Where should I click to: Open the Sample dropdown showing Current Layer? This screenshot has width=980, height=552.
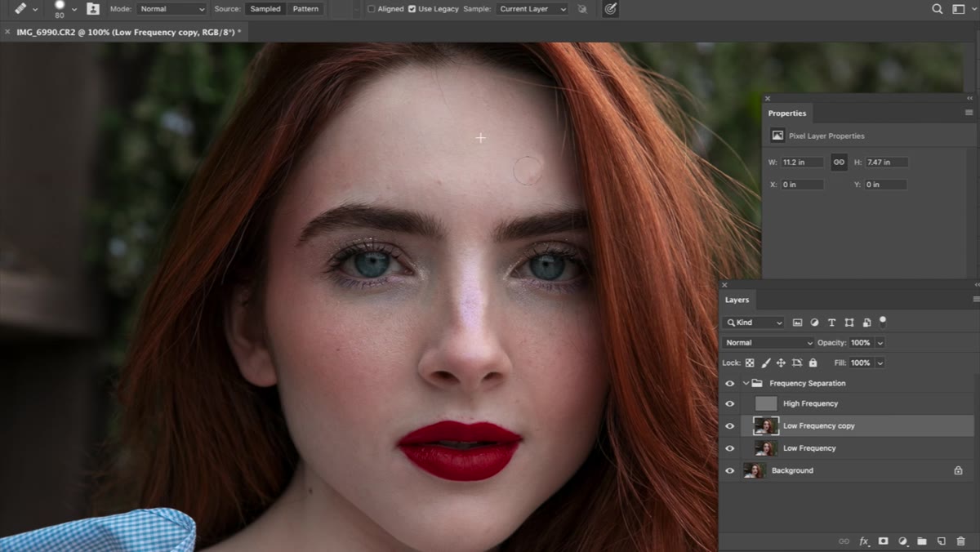coord(532,9)
